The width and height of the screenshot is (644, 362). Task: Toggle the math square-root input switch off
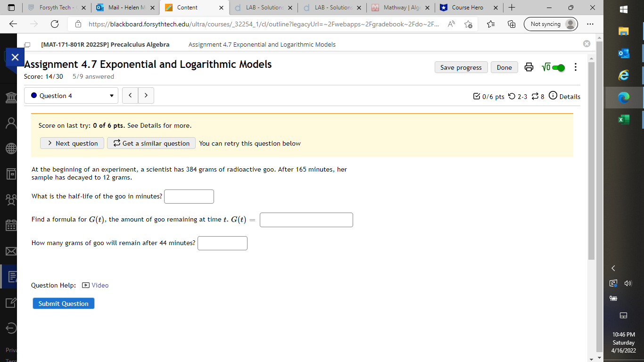click(558, 67)
